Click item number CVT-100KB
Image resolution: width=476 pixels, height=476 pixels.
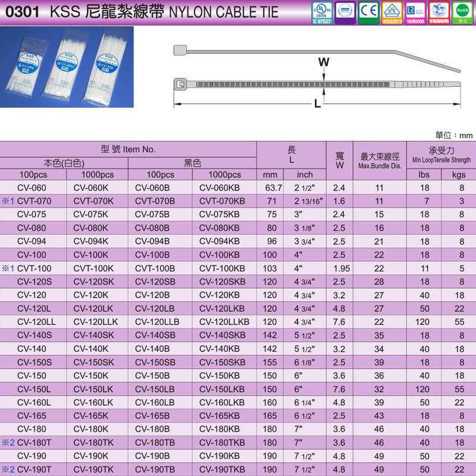(222, 268)
